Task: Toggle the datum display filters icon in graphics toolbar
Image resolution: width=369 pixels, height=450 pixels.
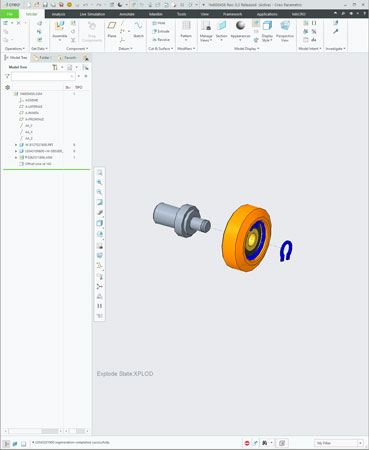Action: click(100, 266)
